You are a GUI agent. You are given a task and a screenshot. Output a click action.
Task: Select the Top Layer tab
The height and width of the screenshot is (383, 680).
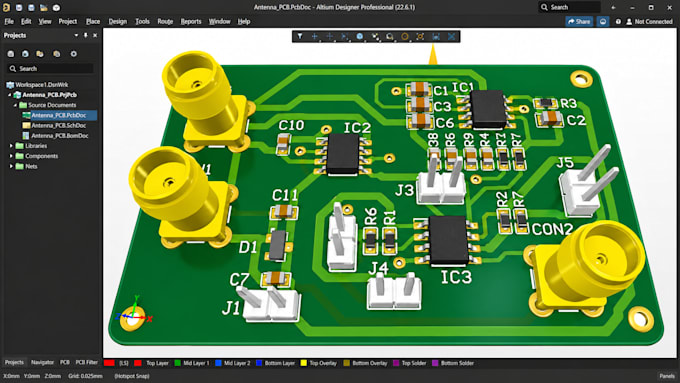(x=157, y=363)
